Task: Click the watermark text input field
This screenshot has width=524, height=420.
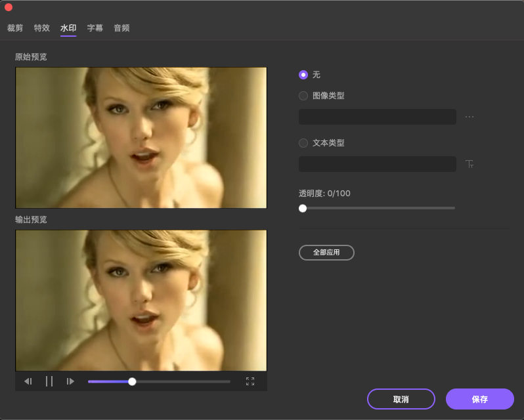Action: click(377, 164)
